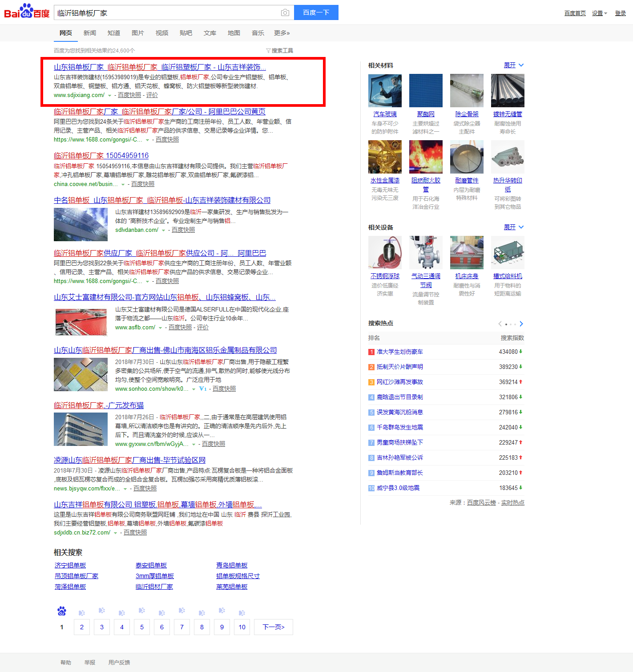Image resolution: width=633 pixels, height=672 pixels.
Task: Open the 搜索工具 filter tools
Action: tap(279, 51)
